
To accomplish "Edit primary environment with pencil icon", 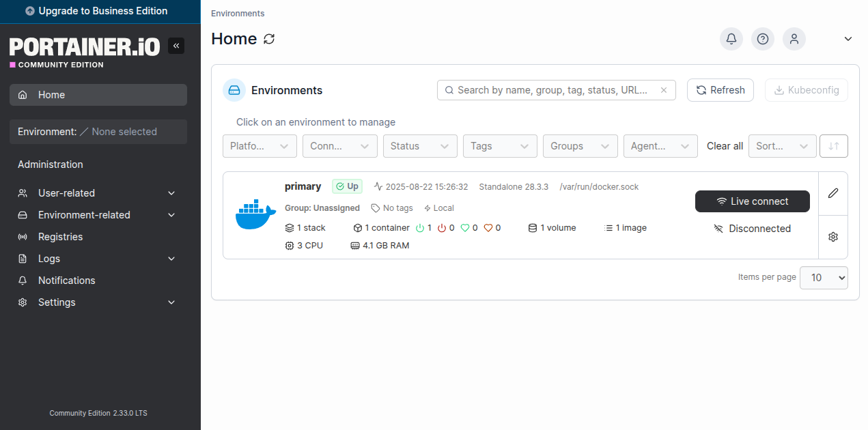I will pos(833,193).
